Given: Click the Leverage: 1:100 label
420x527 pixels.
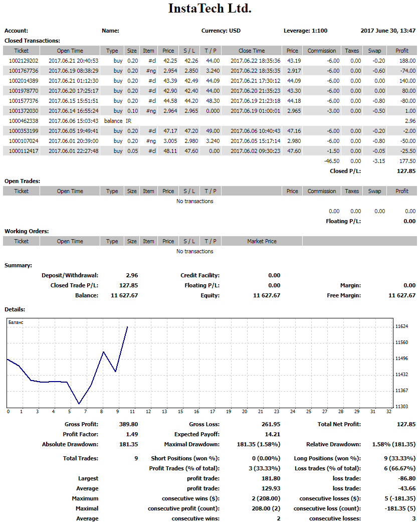Looking at the screenshot, I should pyautogui.click(x=305, y=31).
